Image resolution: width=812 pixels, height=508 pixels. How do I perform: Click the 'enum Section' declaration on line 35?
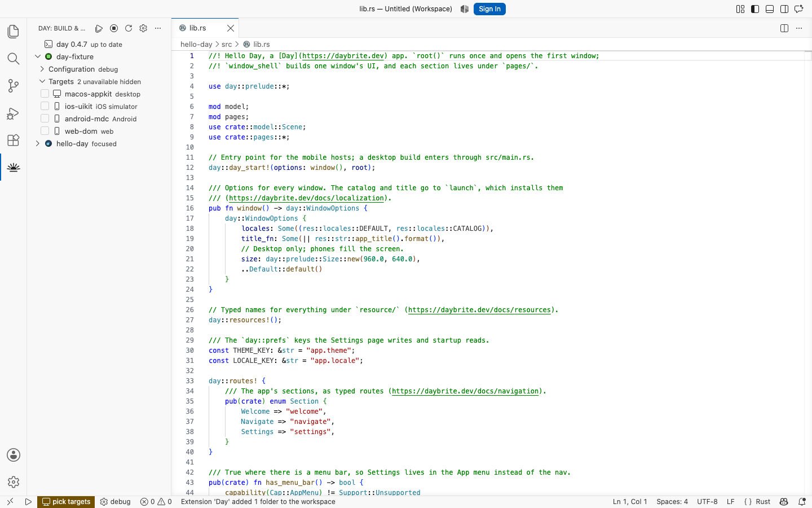[x=294, y=401]
